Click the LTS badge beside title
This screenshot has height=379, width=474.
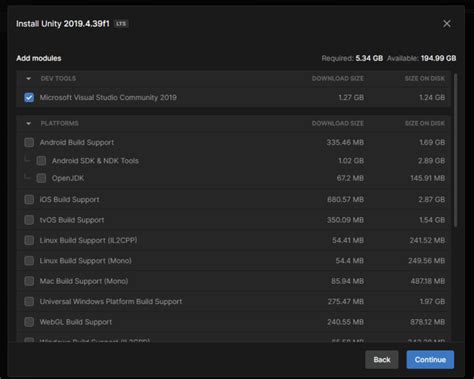(x=121, y=24)
